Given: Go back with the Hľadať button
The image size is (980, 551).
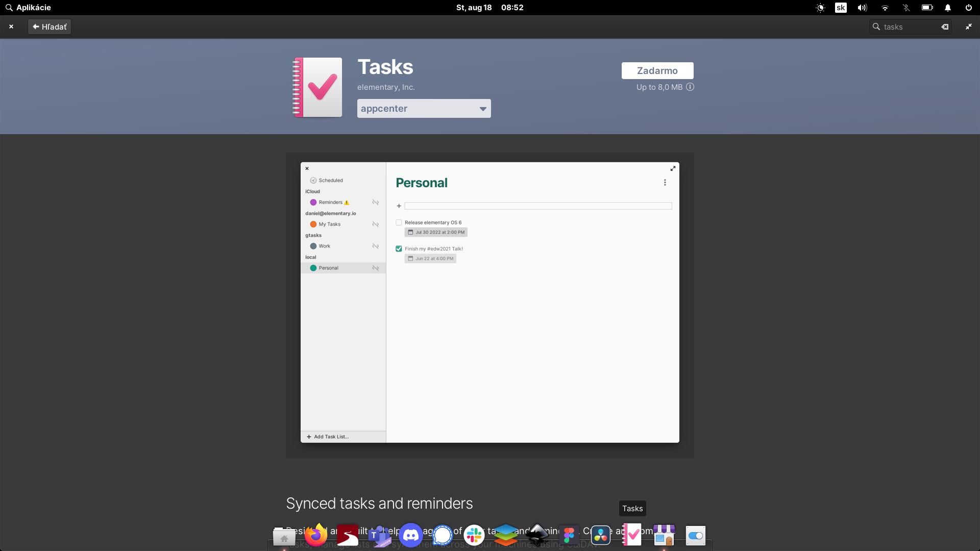Looking at the screenshot, I should pyautogui.click(x=50, y=27).
